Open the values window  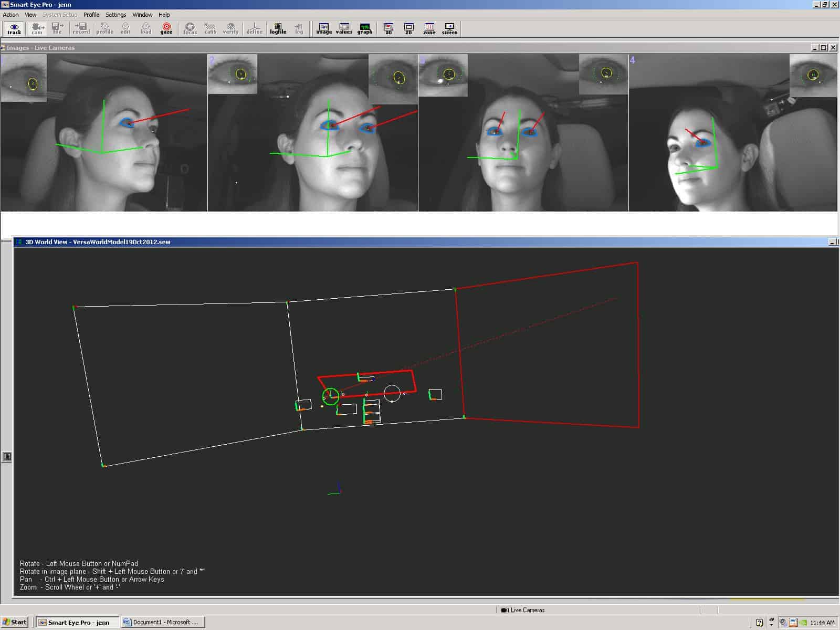[x=344, y=28]
